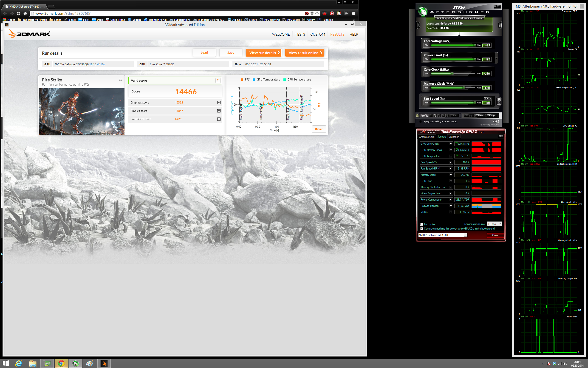Open Windows Start button
Viewport: 588px width, 368px height.
[5, 363]
